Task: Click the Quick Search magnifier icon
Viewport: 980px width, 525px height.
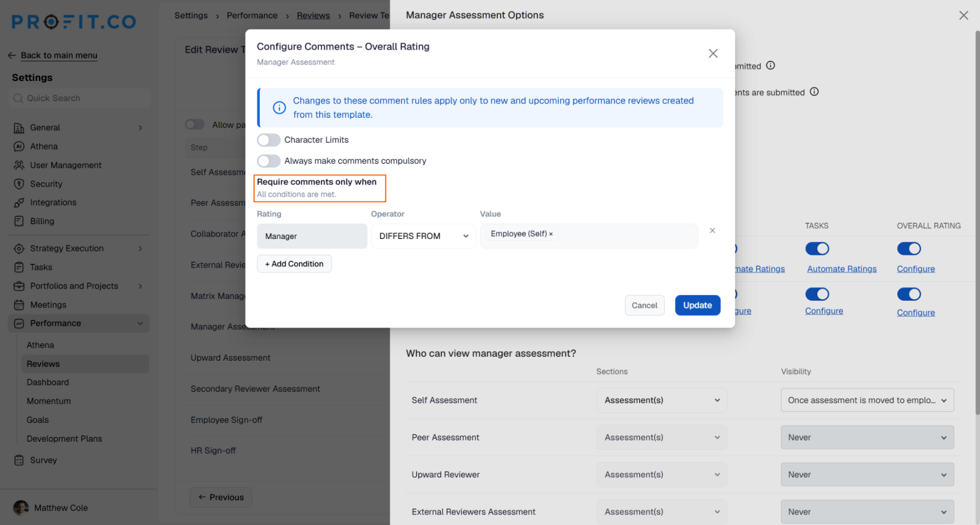Action: (x=18, y=98)
